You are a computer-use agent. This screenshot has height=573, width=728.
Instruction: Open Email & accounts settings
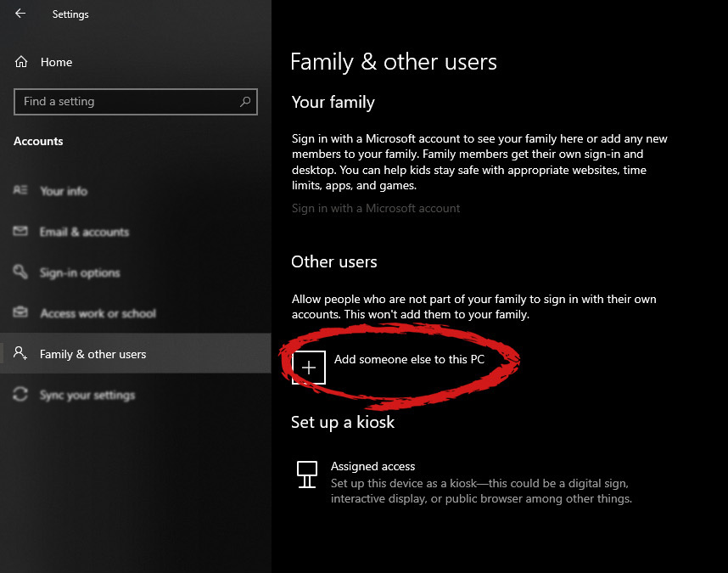84,232
